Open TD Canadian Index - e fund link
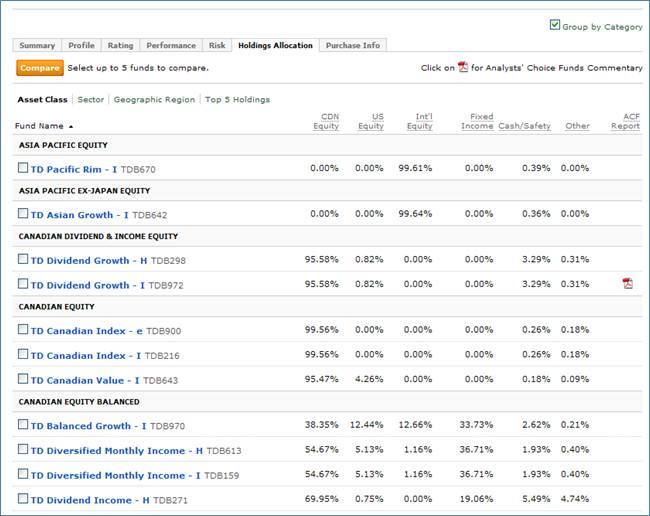650x516 pixels. pos(87,331)
